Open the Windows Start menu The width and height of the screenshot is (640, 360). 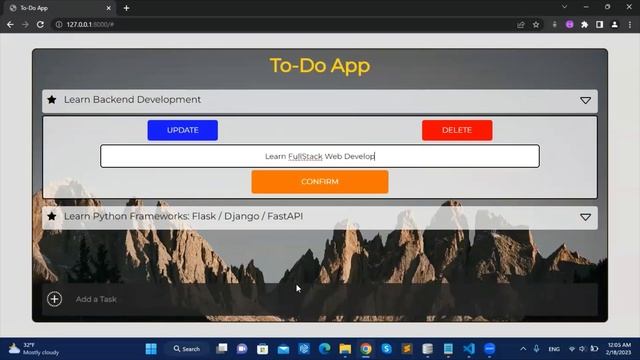pos(151,349)
